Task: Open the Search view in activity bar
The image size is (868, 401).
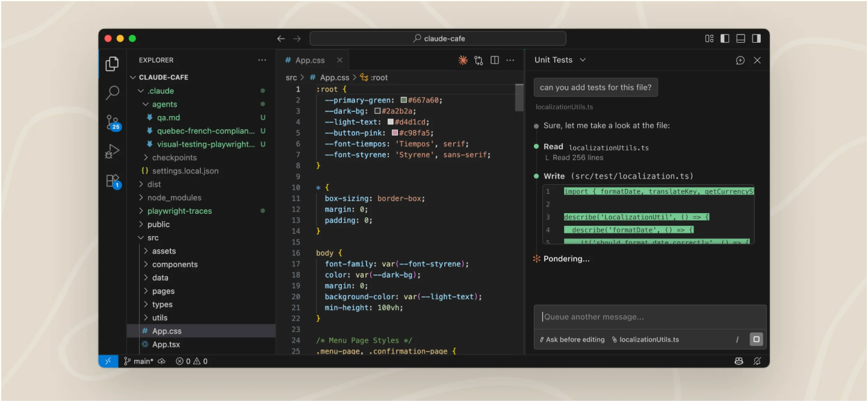Action: [x=113, y=93]
